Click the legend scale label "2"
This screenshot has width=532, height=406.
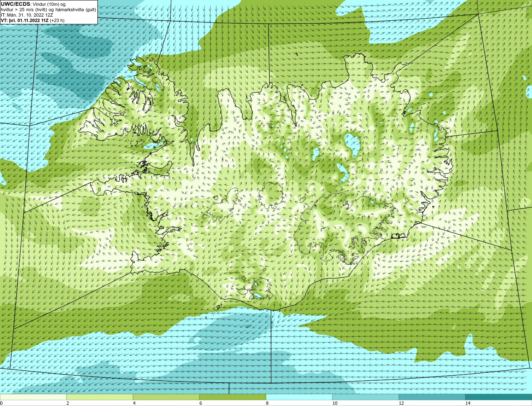pyautogui.click(x=67, y=403)
